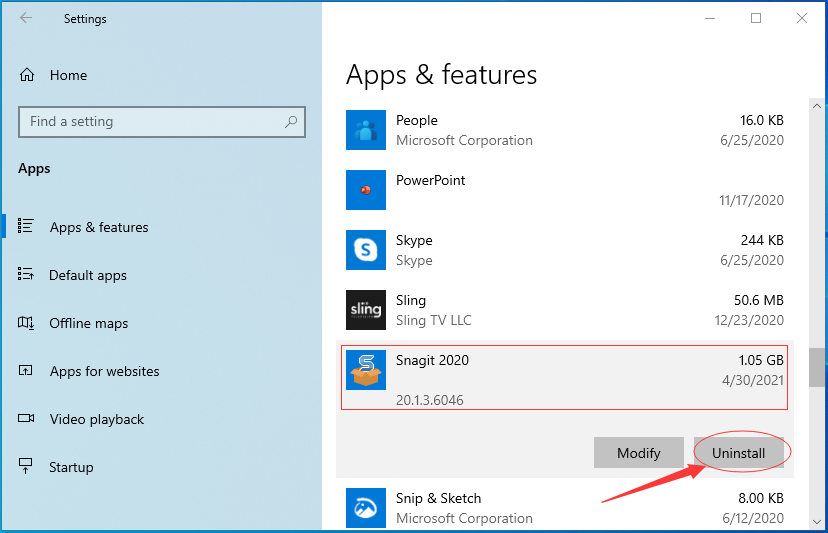Click the Apps & features page heading
828x533 pixels.
[x=441, y=75]
